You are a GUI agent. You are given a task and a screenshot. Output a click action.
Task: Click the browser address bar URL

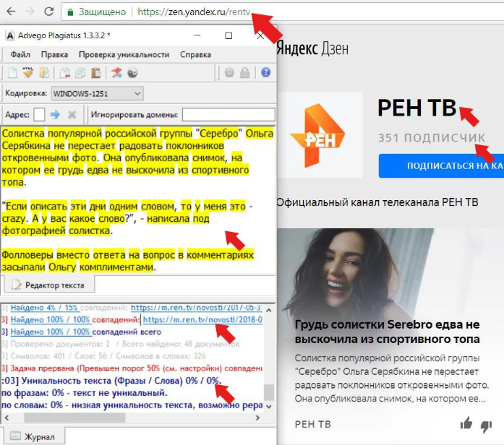(x=194, y=12)
